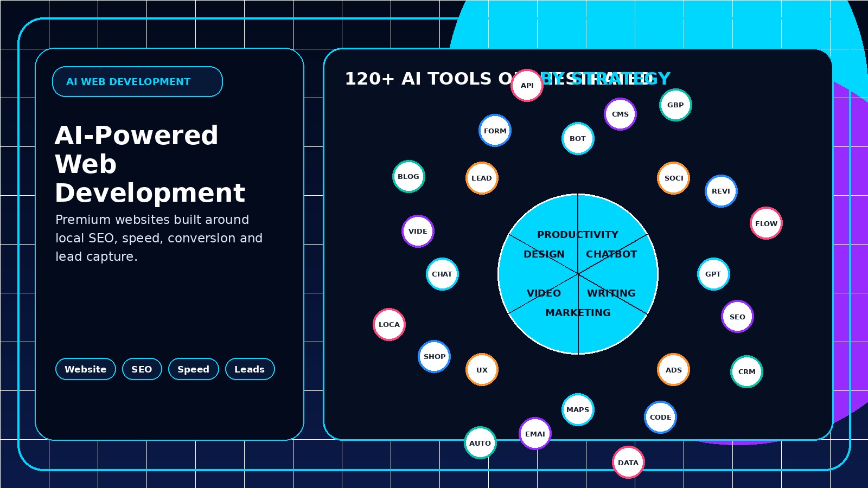Select the CODE bubble
This screenshot has height=488, width=868.
660,417
